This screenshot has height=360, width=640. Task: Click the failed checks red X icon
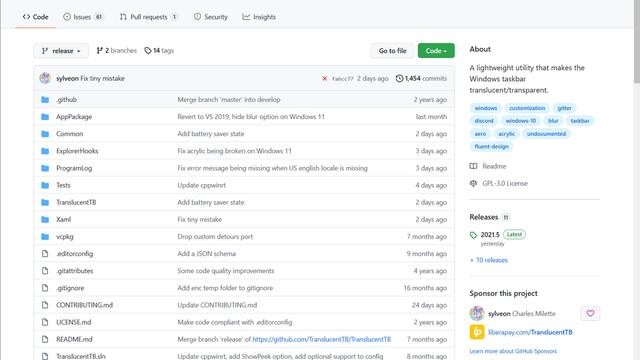pyautogui.click(x=324, y=78)
